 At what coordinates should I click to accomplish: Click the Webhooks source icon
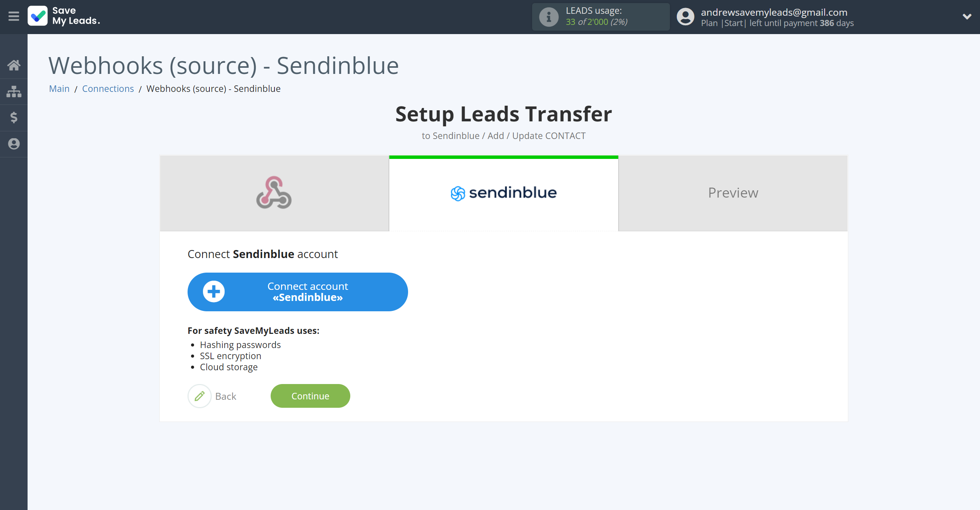(x=273, y=193)
